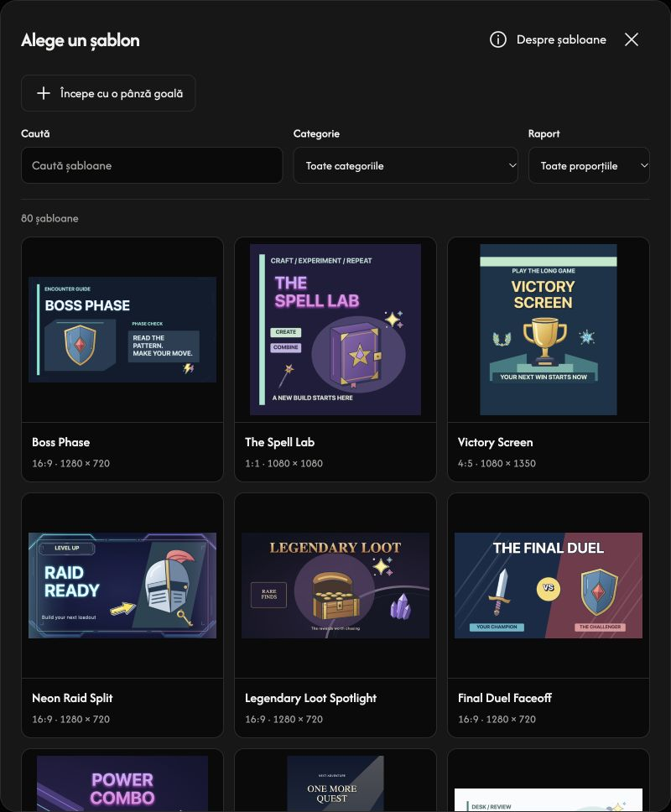The image size is (671, 812).
Task: Choose The Spell Lab template preview
Action: click(x=335, y=330)
